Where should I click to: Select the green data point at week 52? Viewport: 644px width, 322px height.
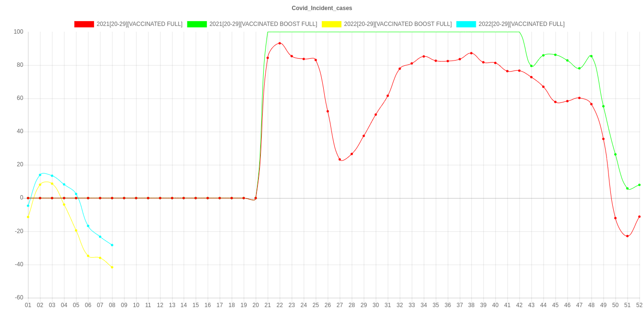639,185
